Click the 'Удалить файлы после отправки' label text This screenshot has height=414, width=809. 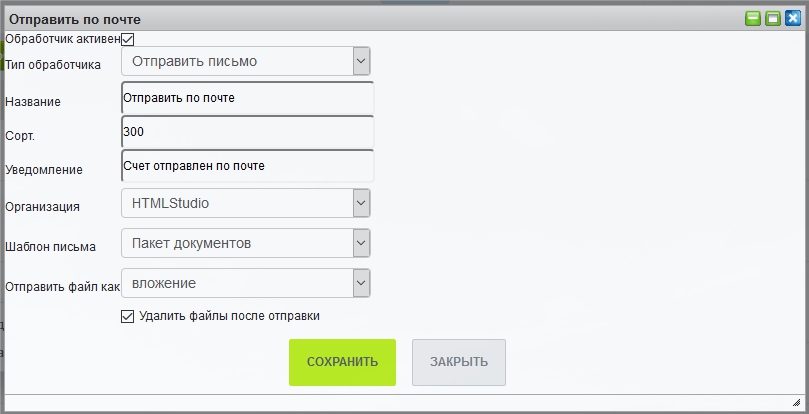229,316
